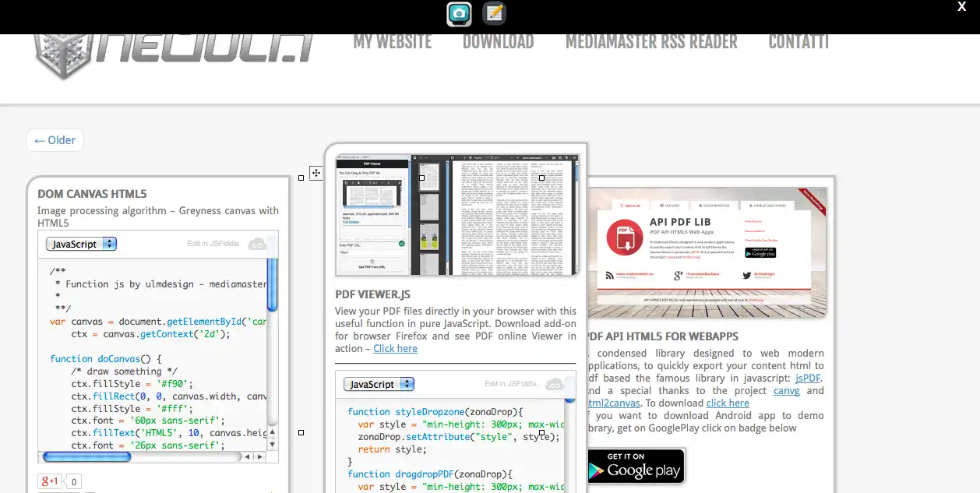This screenshot has height=493, width=980.
Task: Click the +1 count bubble showing 0
Action: tap(73, 482)
